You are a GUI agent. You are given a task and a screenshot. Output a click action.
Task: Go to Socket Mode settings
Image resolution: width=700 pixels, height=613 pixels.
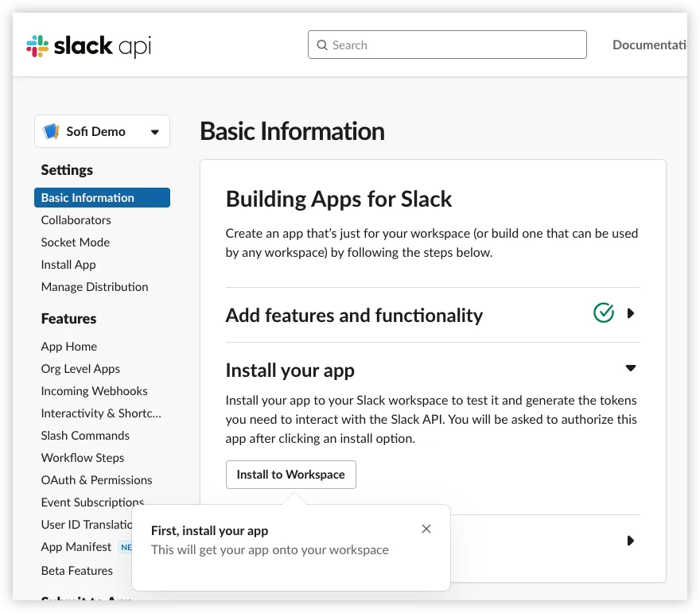pos(76,242)
